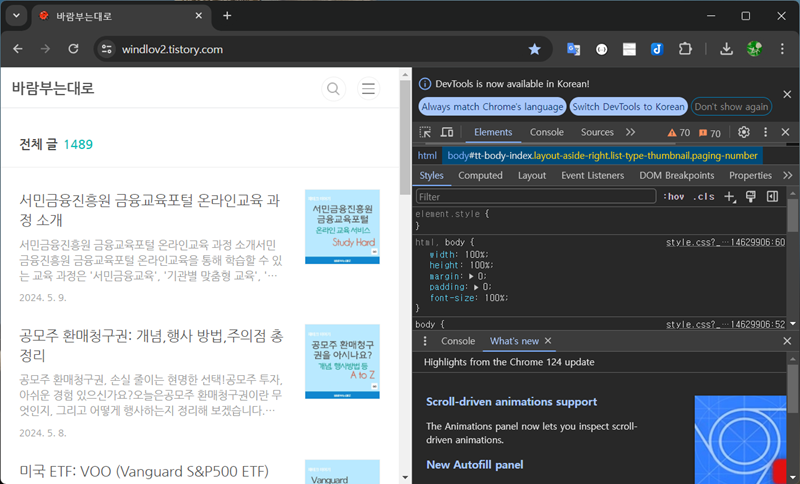Viewport: 800px width, 484px height.
Task: Add new style rule plus icon
Action: pos(730,197)
